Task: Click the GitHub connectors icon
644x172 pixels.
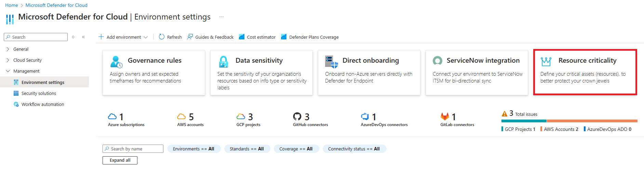Action: click(x=297, y=116)
